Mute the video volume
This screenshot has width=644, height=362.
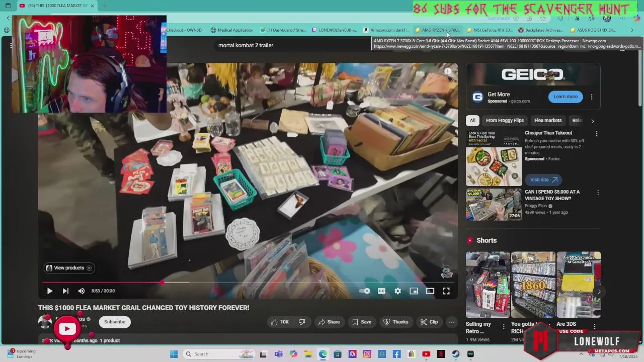82,291
